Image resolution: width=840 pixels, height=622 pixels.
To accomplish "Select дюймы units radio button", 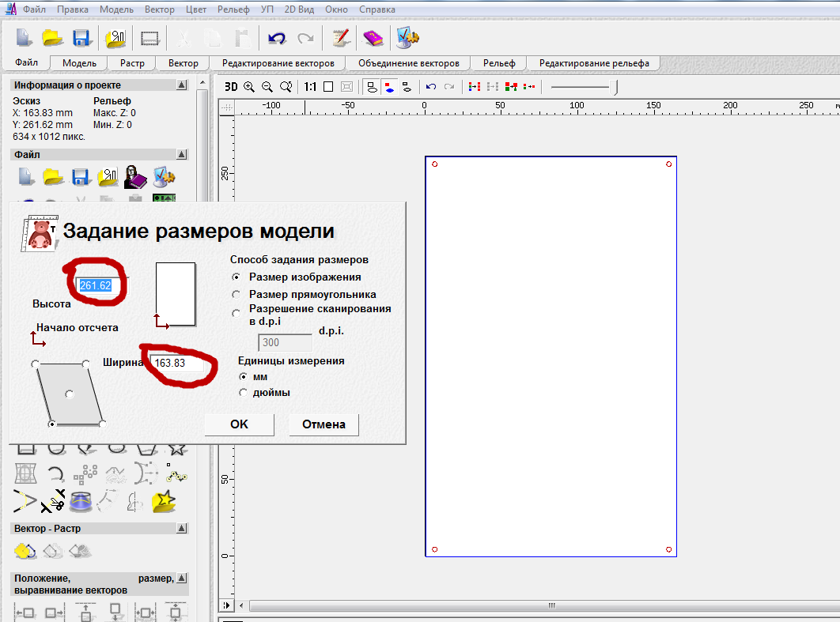I will [x=243, y=392].
